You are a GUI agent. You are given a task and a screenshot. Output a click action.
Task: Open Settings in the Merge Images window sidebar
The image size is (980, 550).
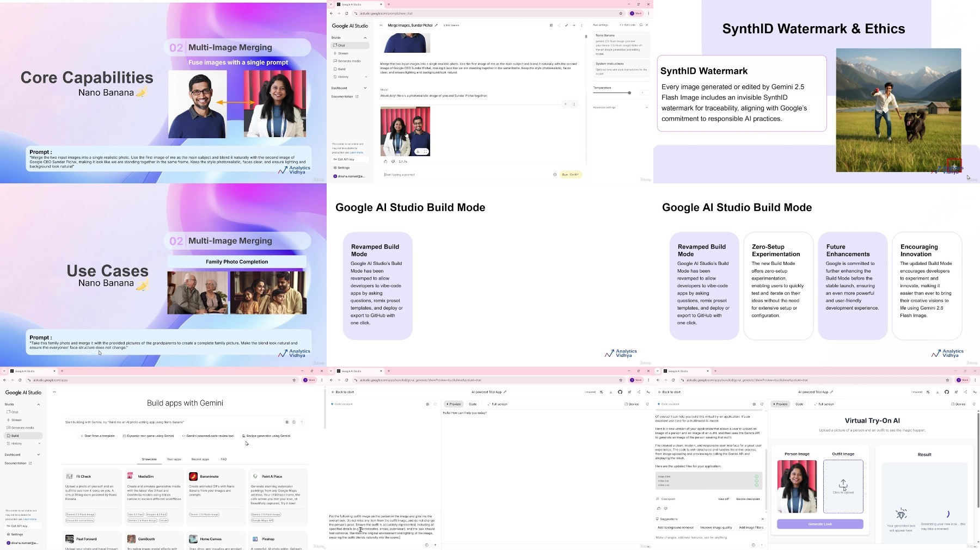[x=343, y=168]
